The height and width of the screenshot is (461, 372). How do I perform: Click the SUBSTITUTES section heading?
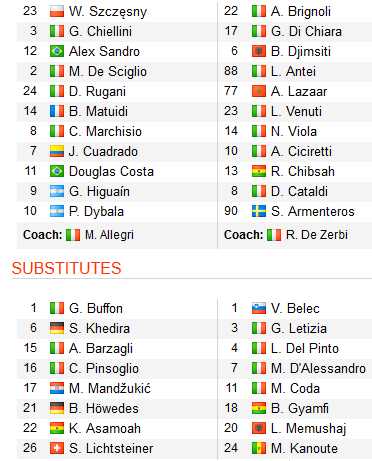(x=66, y=268)
